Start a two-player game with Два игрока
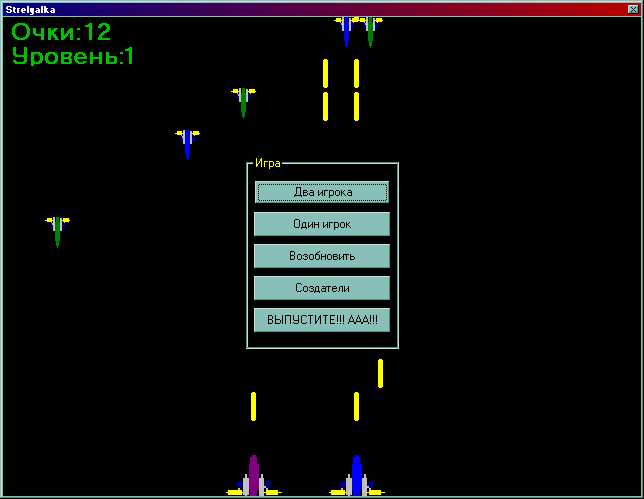This screenshot has width=644, height=499. click(322, 192)
